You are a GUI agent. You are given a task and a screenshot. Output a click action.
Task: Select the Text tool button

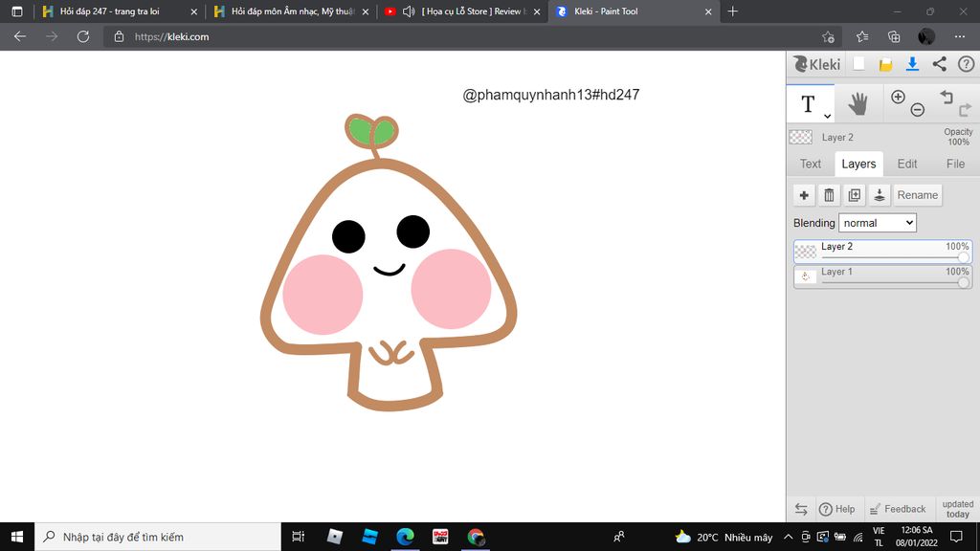[x=809, y=103]
